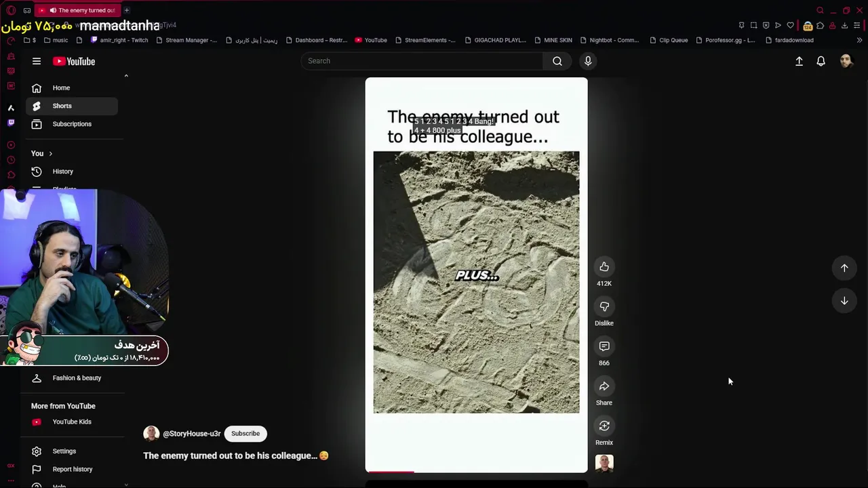Click the YouTube logo
868x488 pixels.
click(74, 61)
